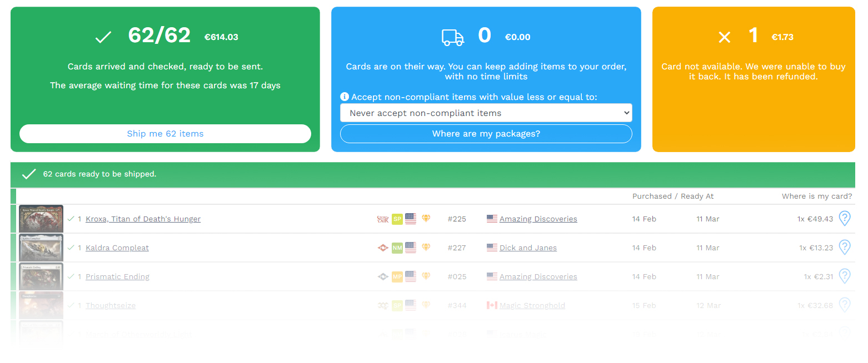Click the NM condition badge on Kaldra Compleat row
The width and height of the screenshot is (868, 363).
point(397,248)
